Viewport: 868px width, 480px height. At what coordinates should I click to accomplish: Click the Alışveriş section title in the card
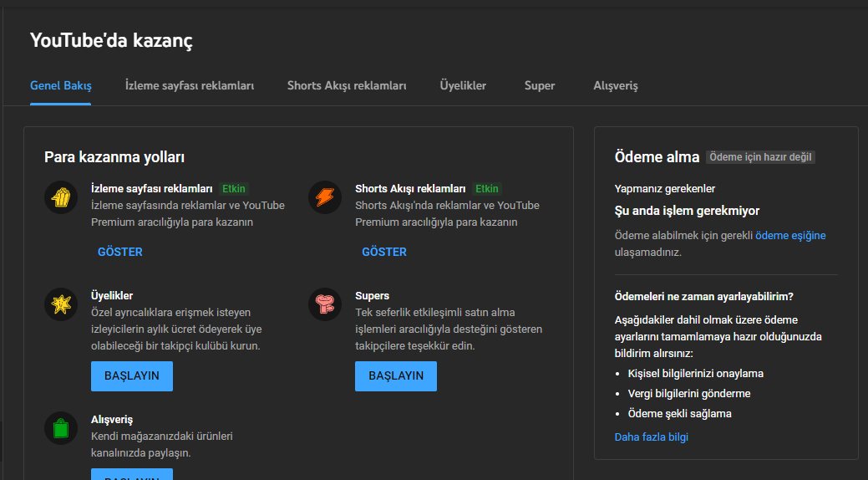112,420
